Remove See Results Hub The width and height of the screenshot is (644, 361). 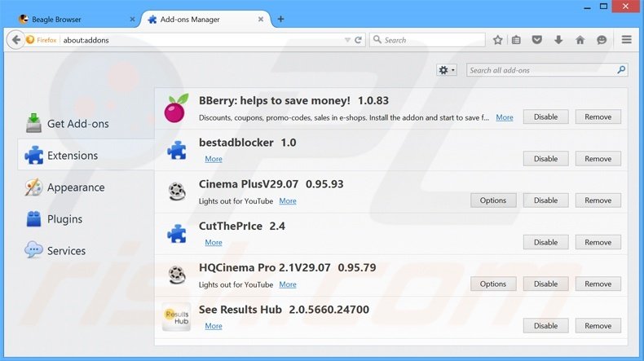598,326
